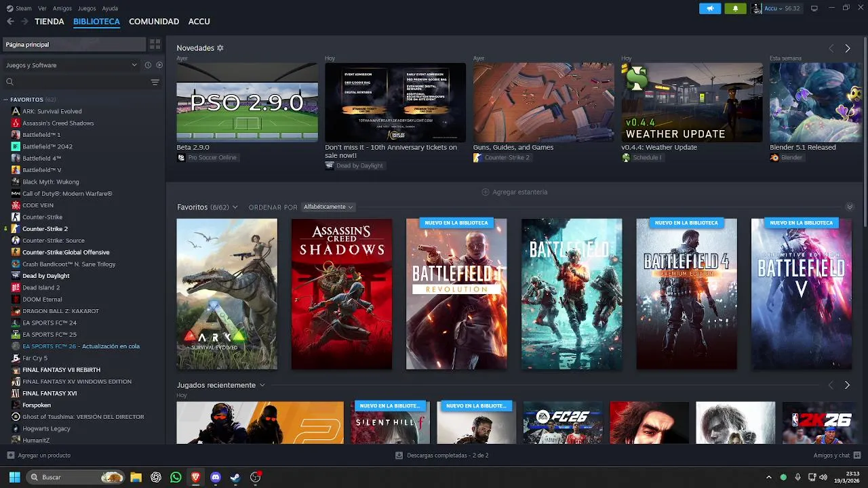This screenshot has height=488, width=868.
Task: Open Novedades settings gear
Action: pyautogui.click(x=220, y=48)
